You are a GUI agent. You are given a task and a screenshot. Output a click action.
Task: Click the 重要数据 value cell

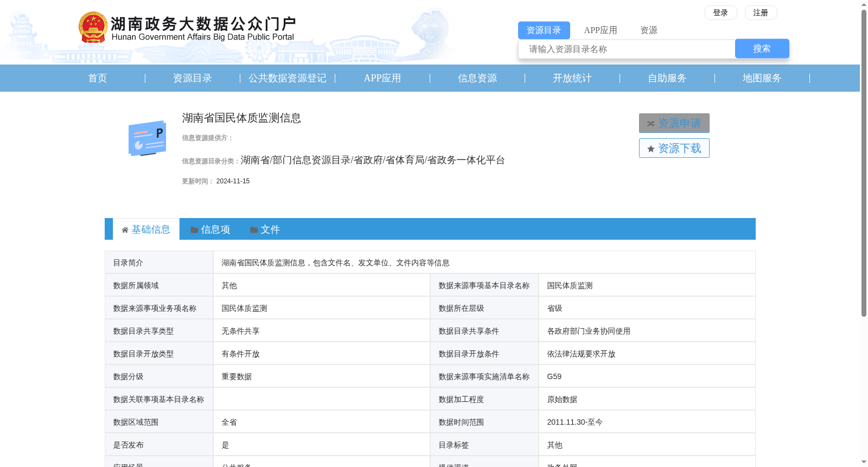(x=322, y=376)
